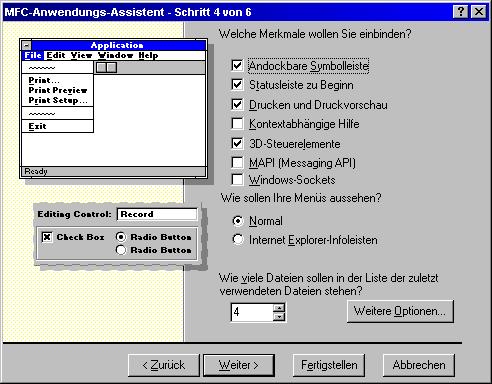Click the title bar help question mark
The height and width of the screenshot is (384, 492).
pyautogui.click(x=461, y=12)
